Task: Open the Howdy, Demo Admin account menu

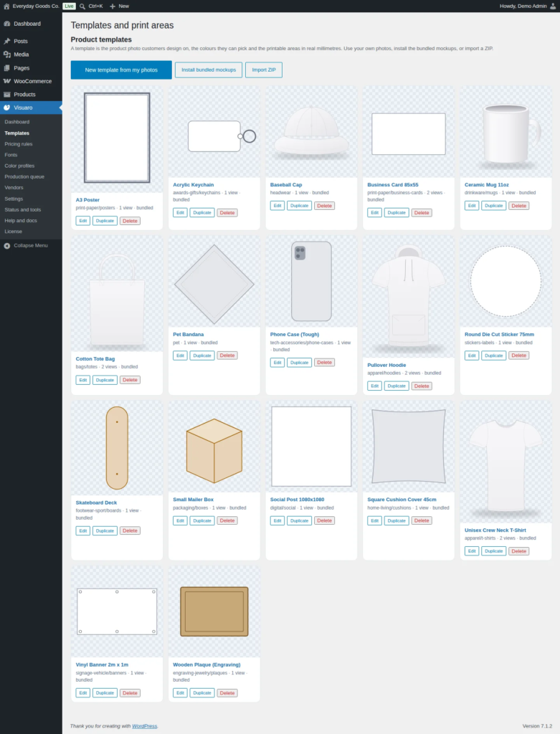Action: pos(528,6)
